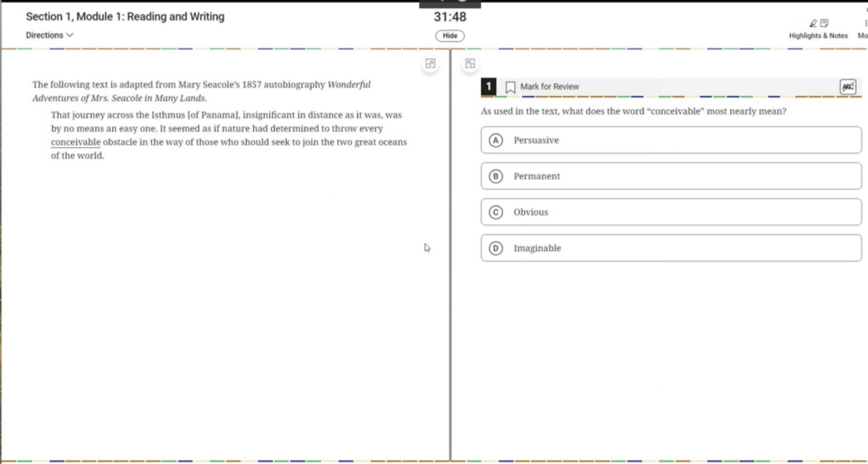This screenshot has width=868, height=464.
Task: Click the underlined word conceivable
Action: click(75, 142)
